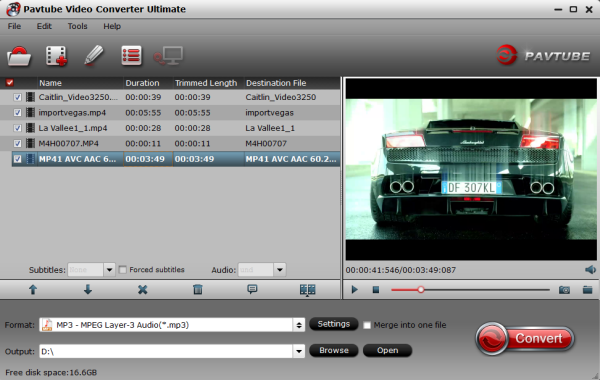Click the video preview frame
The height and width of the screenshot is (380, 600).
click(471, 169)
